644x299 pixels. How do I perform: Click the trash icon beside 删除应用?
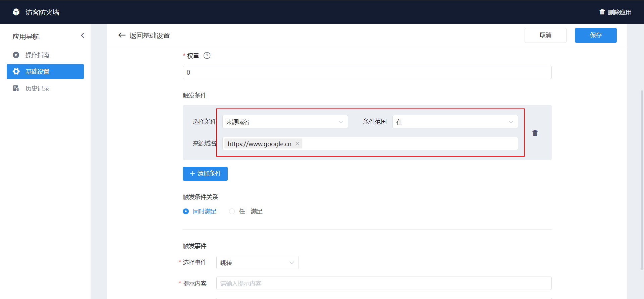(x=602, y=12)
